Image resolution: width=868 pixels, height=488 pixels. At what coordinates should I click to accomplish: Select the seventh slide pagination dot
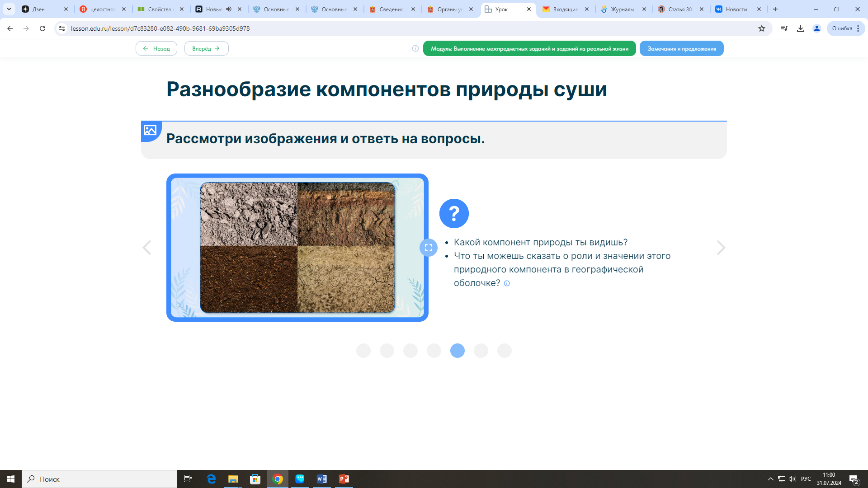click(505, 351)
